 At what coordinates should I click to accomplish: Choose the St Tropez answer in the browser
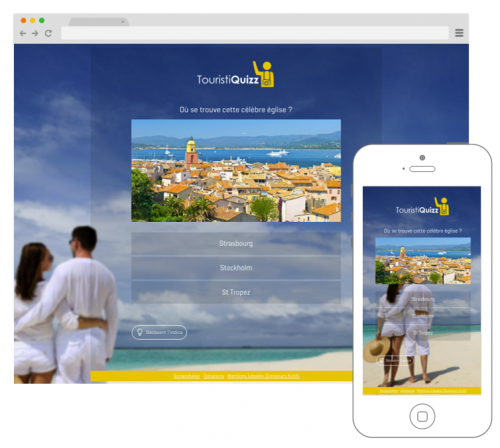coord(236,292)
